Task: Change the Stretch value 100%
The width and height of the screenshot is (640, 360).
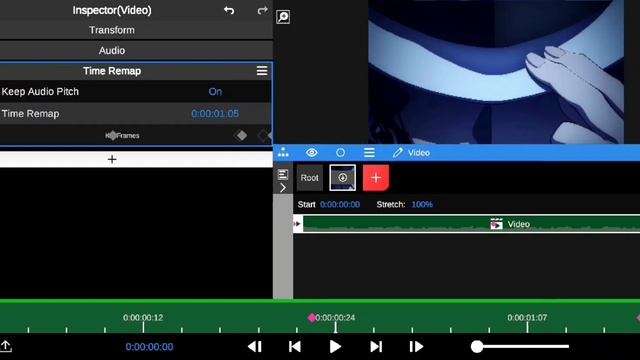Action: 422,204
